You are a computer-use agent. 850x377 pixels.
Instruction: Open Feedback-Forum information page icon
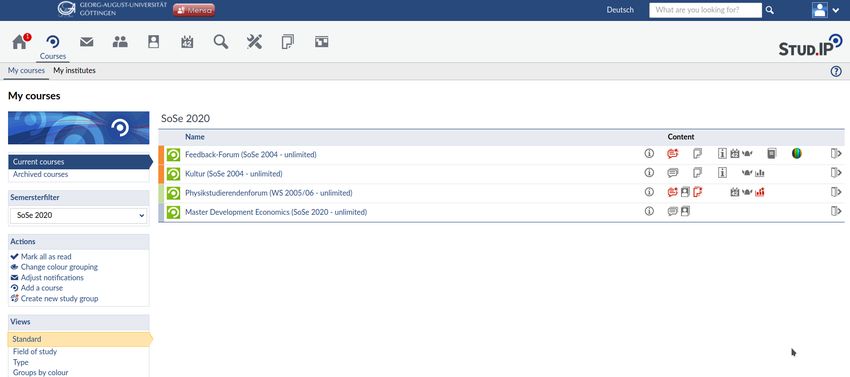tap(722, 154)
